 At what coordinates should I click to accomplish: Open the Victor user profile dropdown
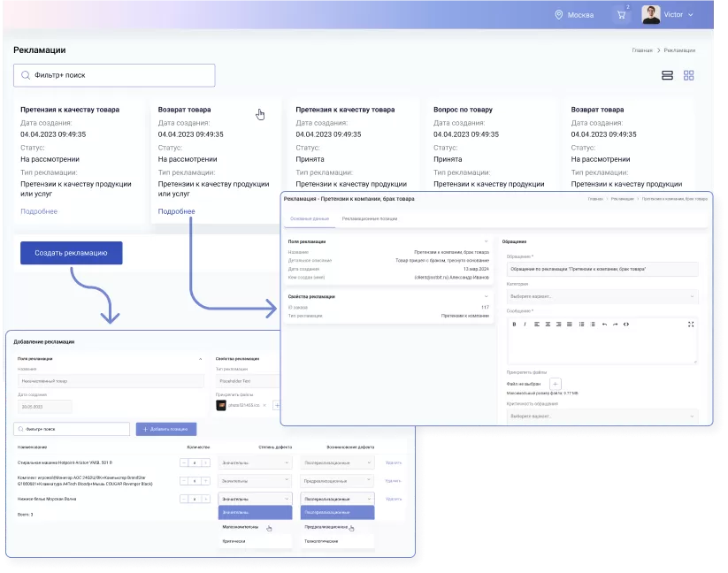(668, 15)
